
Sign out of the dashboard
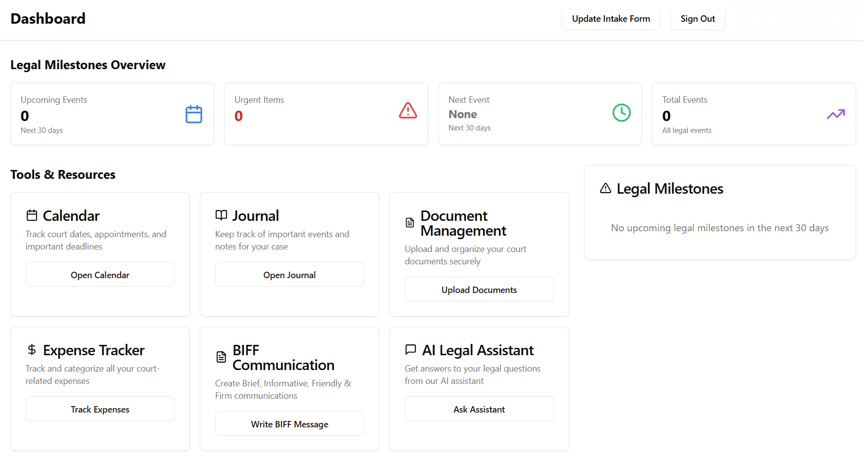[x=697, y=19]
